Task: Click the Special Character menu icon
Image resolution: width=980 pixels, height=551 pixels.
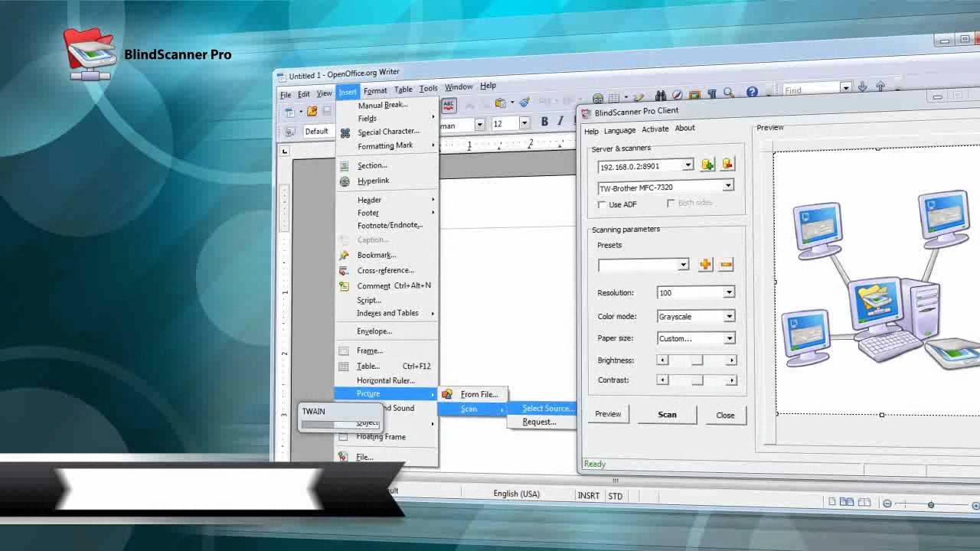Action: [345, 132]
